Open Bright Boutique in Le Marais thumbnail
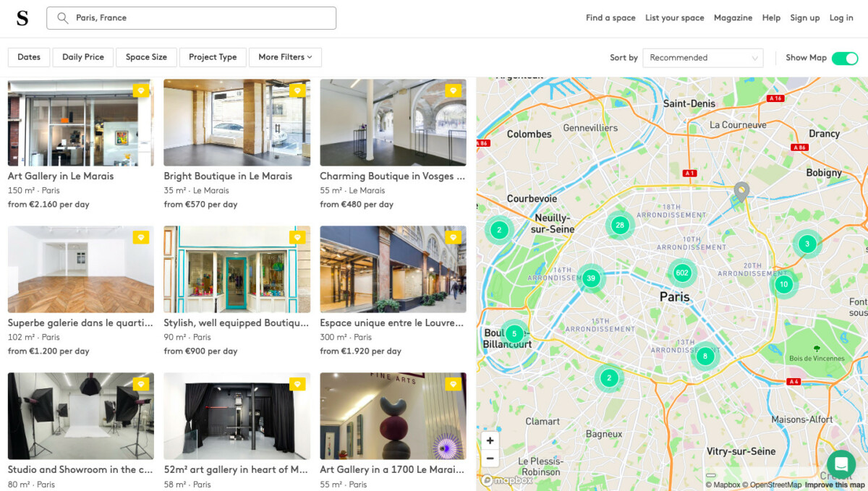Viewport: 868px width, 491px height. (237, 123)
